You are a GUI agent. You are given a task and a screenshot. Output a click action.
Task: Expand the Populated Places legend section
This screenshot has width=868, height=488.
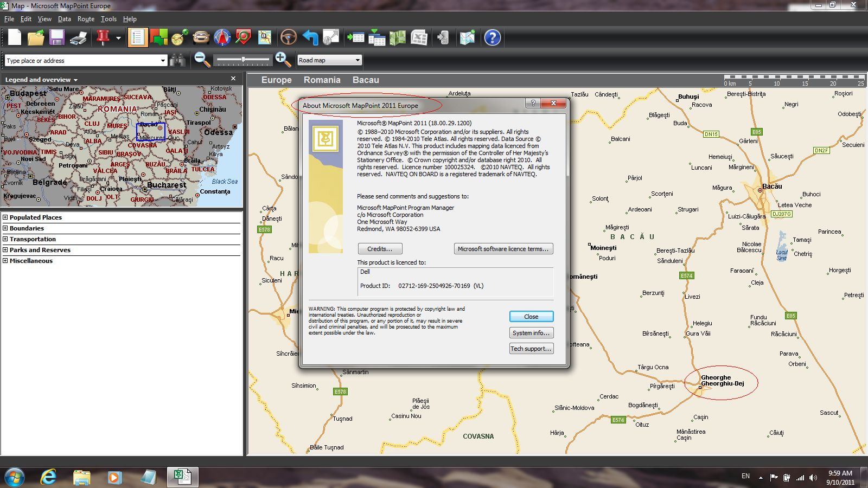(x=5, y=217)
